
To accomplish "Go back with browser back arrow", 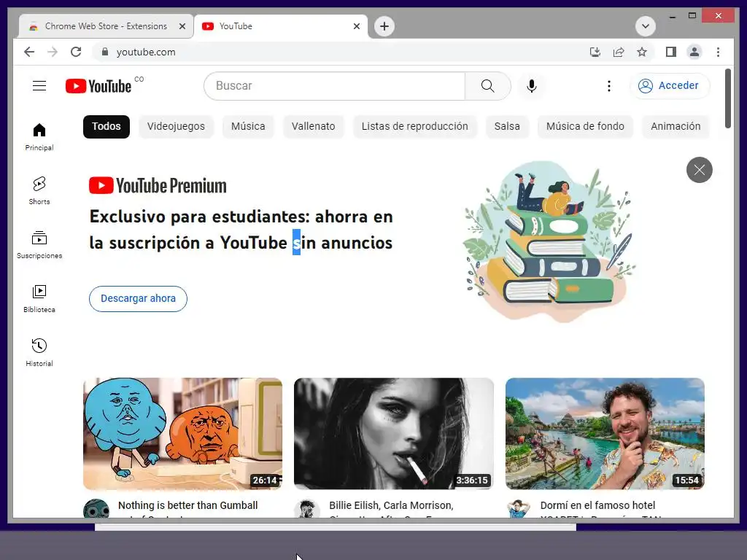I will coord(29,52).
